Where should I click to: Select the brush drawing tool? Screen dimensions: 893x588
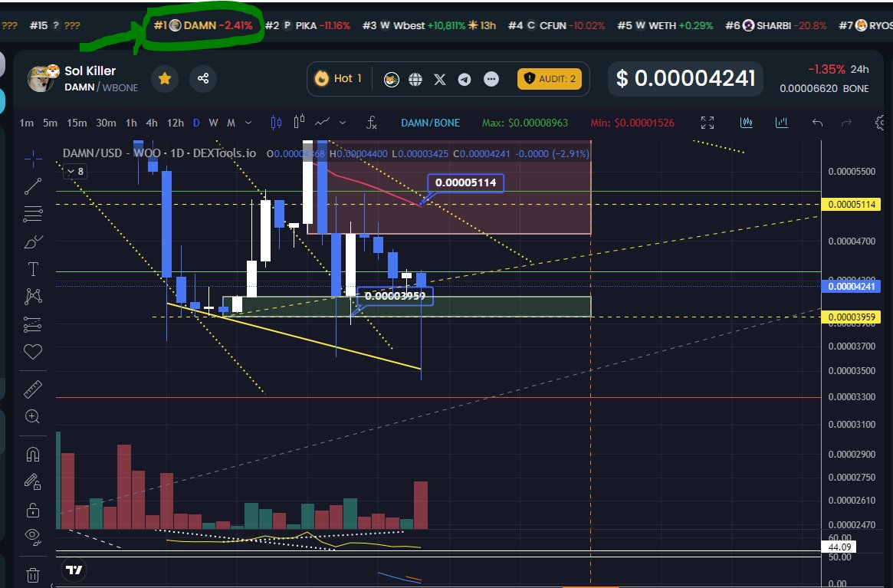[x=33, y=242]
